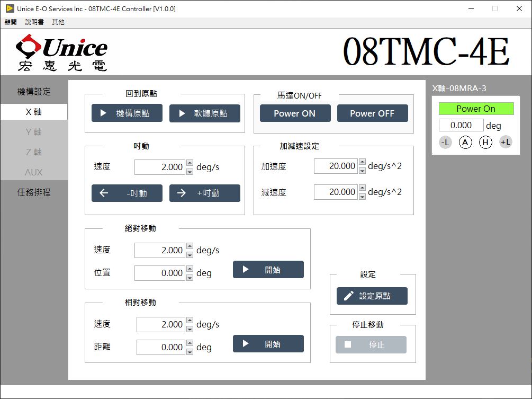Minimize the controller window
This screenshot has width=532, height=399.
coord(471,8)
